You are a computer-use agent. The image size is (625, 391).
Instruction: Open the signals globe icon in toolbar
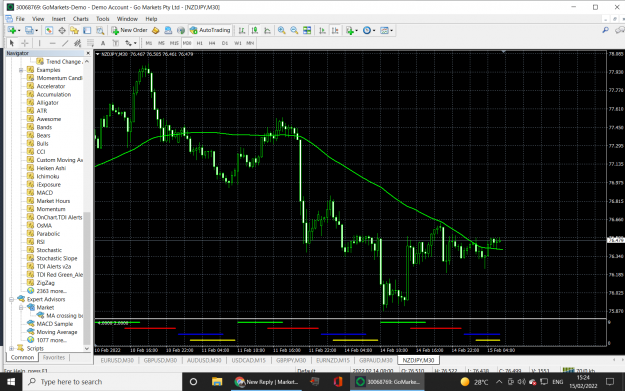[181, 30]
